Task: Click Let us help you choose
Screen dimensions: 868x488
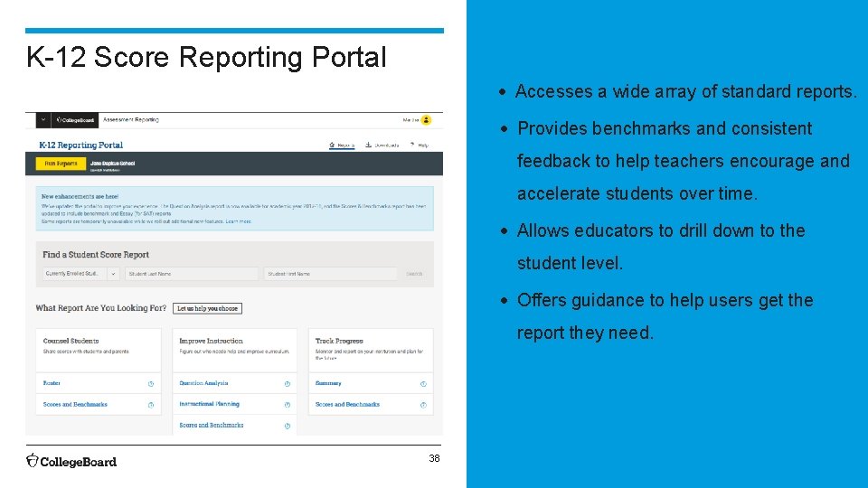Action: coord(207,308)
